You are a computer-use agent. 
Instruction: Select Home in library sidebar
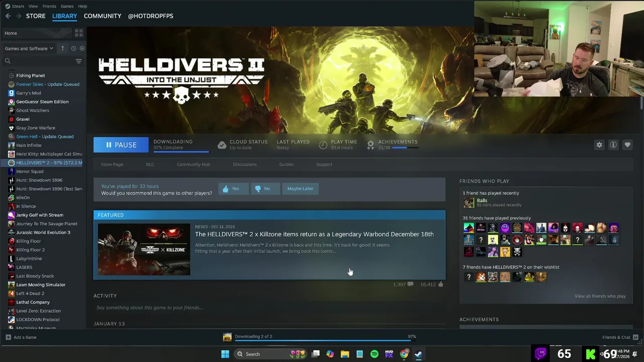click(36, 33)
